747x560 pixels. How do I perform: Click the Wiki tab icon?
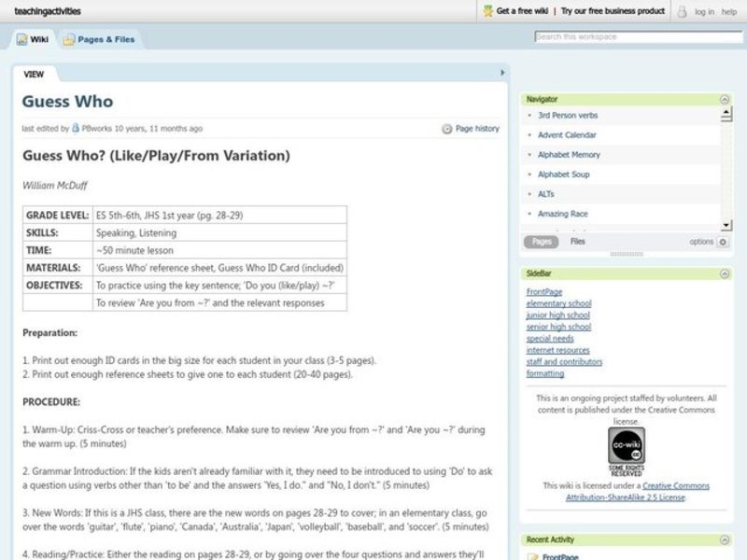tap(22, 39)
